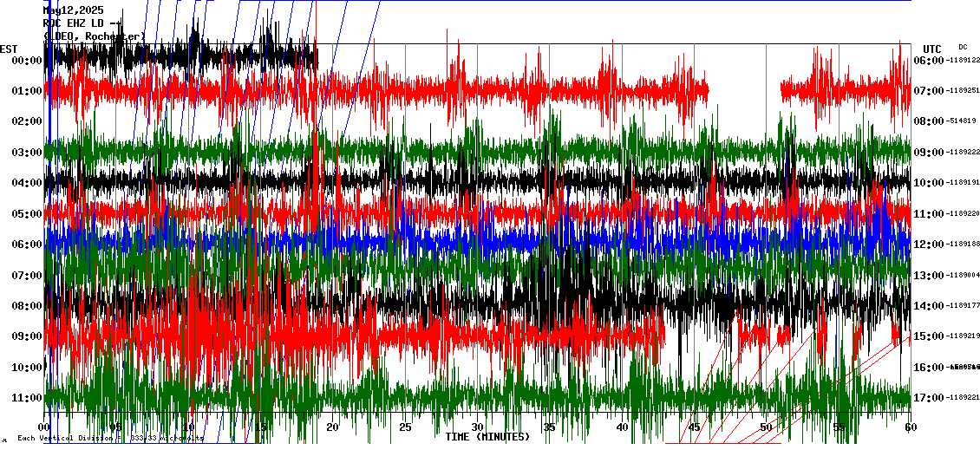Select the 01:00 EST row label

point(28,91)
